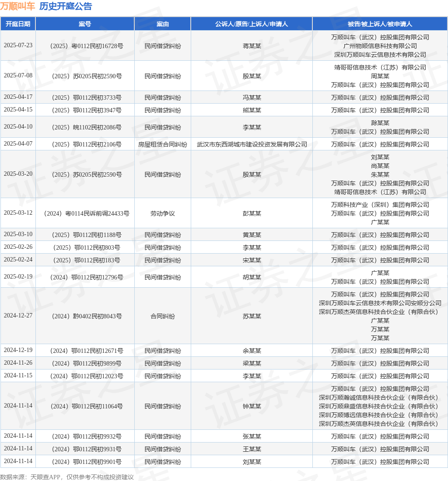
Task: Click the date 2024-12-27
Action: coord(18,316)
